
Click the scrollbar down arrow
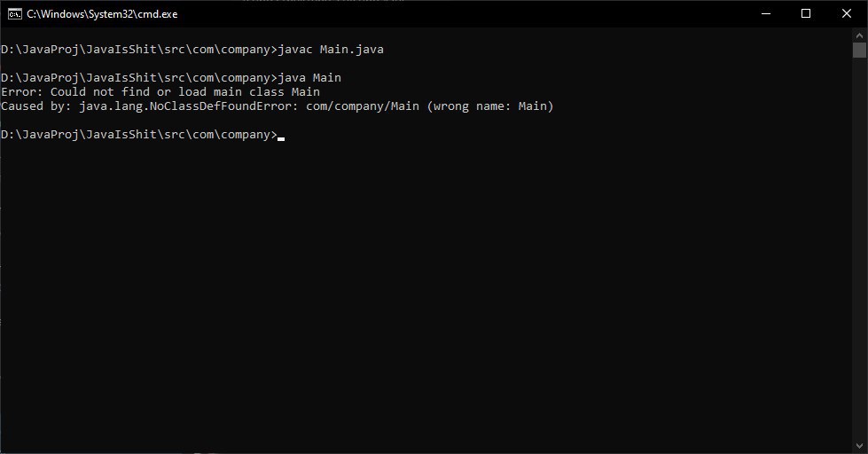tap(859, 446)
